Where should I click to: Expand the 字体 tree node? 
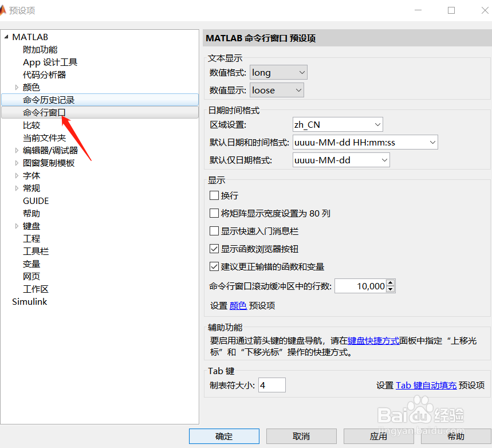coord(17,175)
